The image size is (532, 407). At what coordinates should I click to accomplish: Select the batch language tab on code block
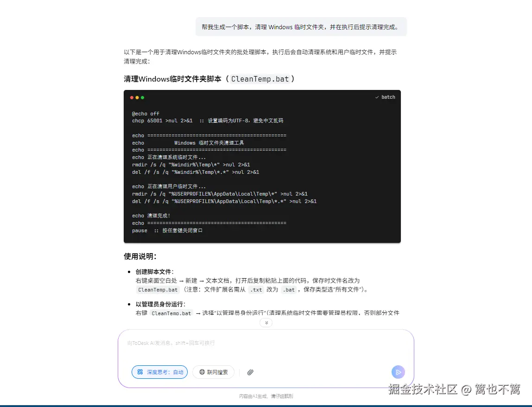tap(388, 97)
